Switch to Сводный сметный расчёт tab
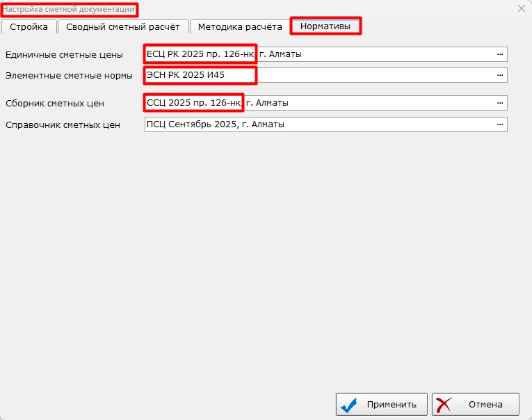This screenshot has height=420, width=532. 123,27
